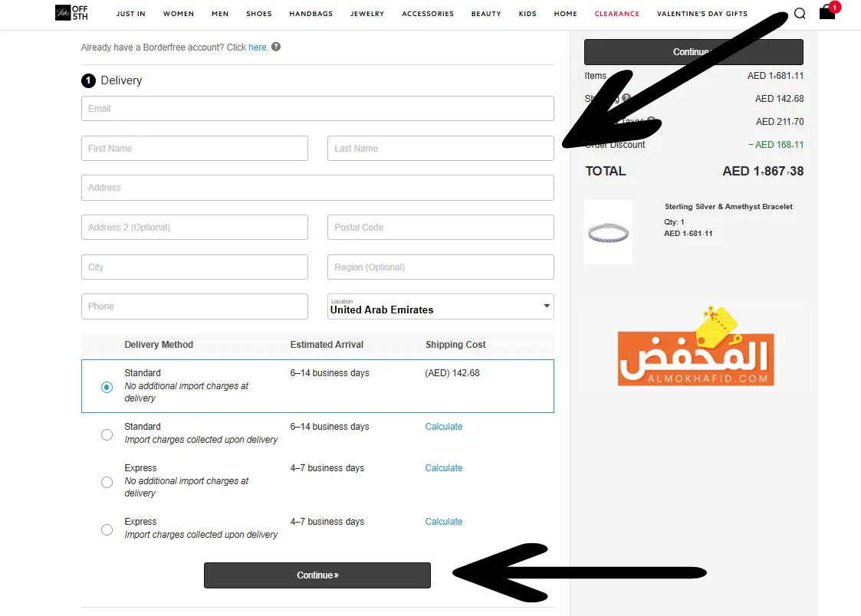Focus the Address field
The height and width of the screenshot is (616, 861).
coord(317,188)
